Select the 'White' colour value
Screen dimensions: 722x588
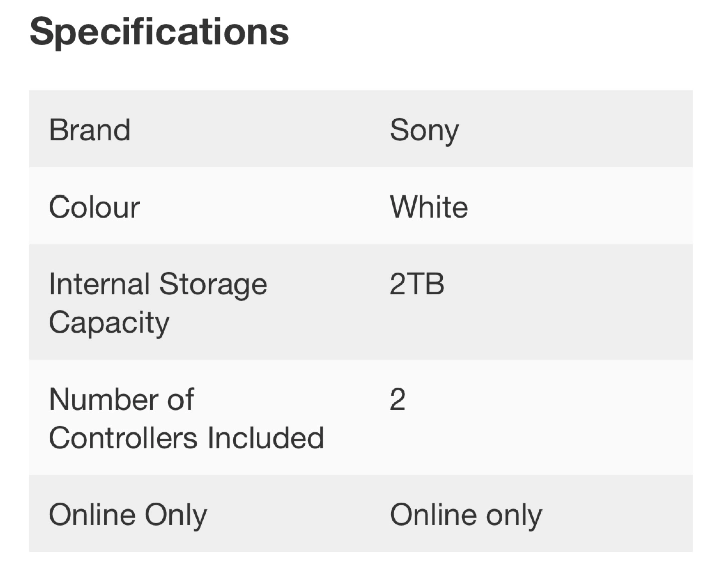tap(429, 207)
